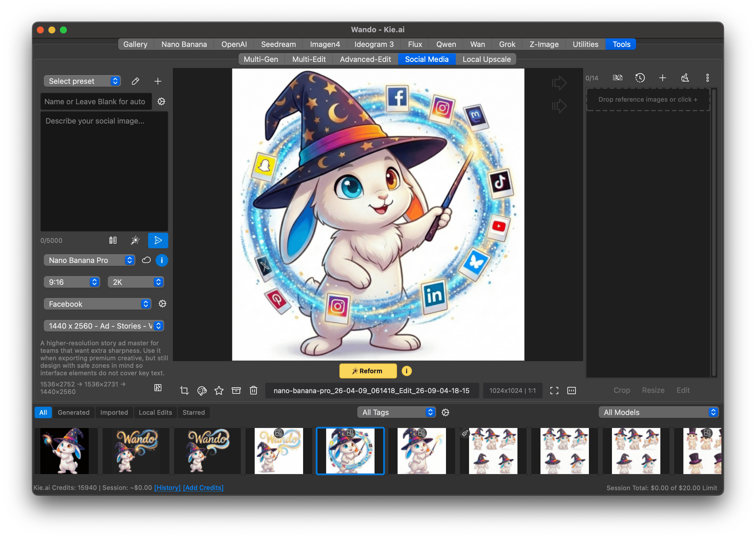Screen dimensions: 756x538
Task: Expand the 9:16 aspect ratio dropdown
Action: (72, 282)
